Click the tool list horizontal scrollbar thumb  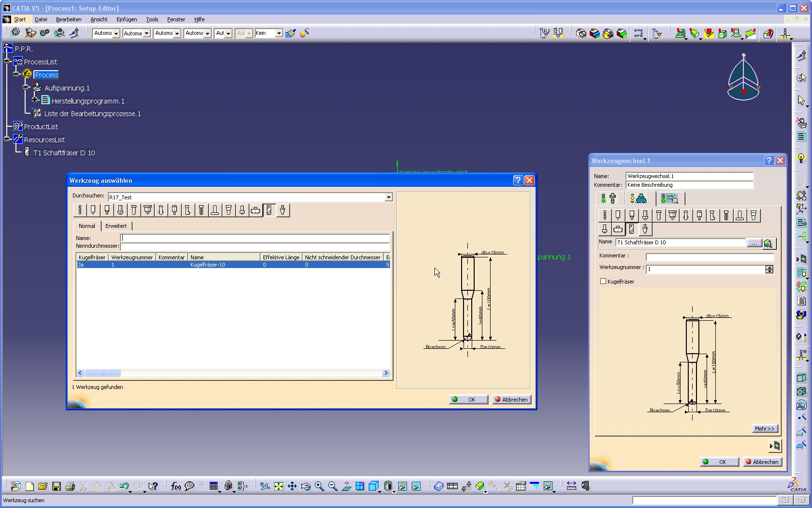tap(102, 373)
